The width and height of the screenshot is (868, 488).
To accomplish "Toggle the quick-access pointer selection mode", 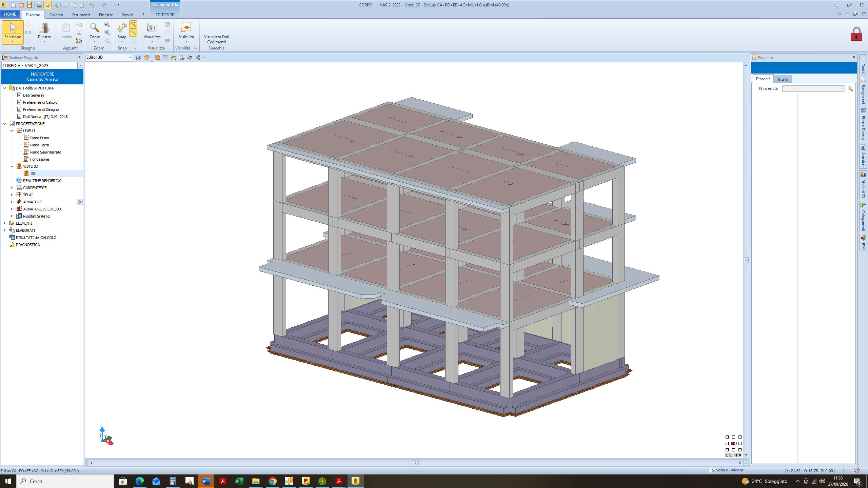I will [47, 5].
